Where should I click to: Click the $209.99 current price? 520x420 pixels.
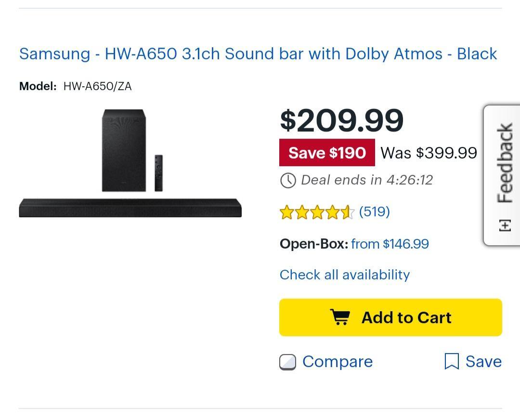coord(341,120)
